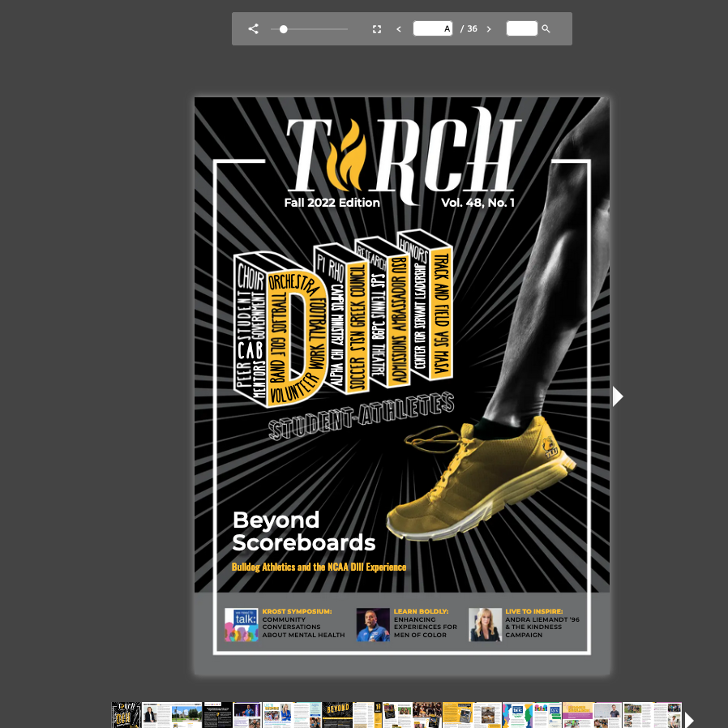
Task: Focus the page number field showing A
Action: [433, 29]
